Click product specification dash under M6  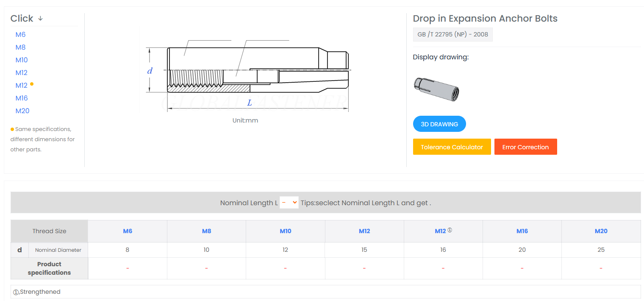[x=128, y=268]
